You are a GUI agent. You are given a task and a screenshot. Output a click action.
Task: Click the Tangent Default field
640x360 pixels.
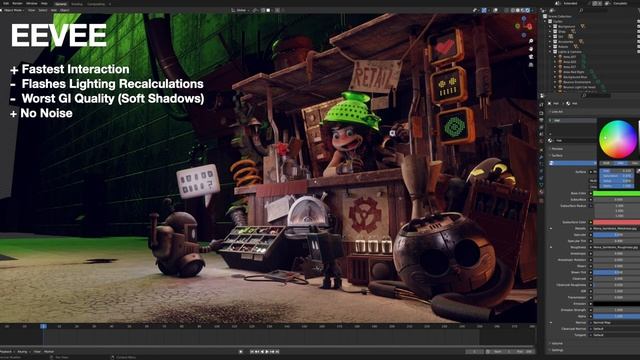(616, 335)
